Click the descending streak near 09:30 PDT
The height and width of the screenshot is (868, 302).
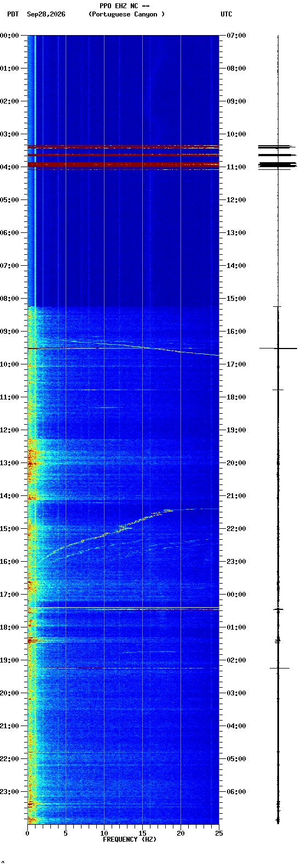140,347
